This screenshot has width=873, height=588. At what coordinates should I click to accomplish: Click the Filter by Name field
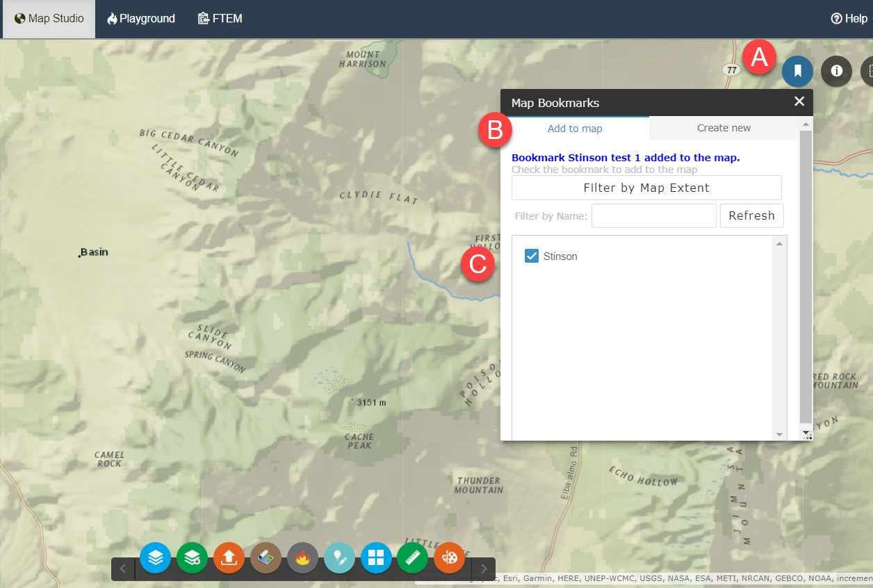click(653, 215)
